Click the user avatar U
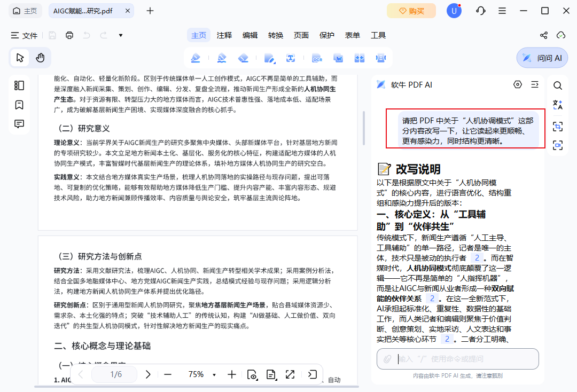This screenshot has width=577, height=392. pos(454,11)
